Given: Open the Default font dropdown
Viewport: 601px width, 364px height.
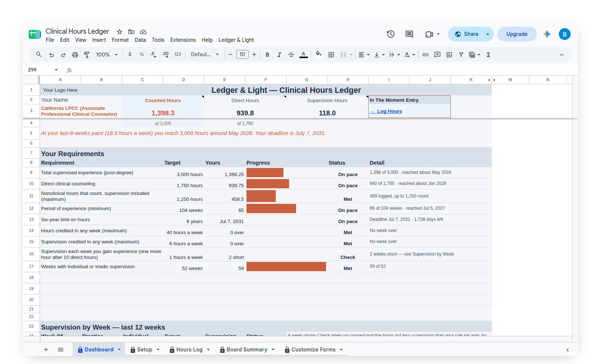Looking at the screenshot, I should tap(205, 55).
